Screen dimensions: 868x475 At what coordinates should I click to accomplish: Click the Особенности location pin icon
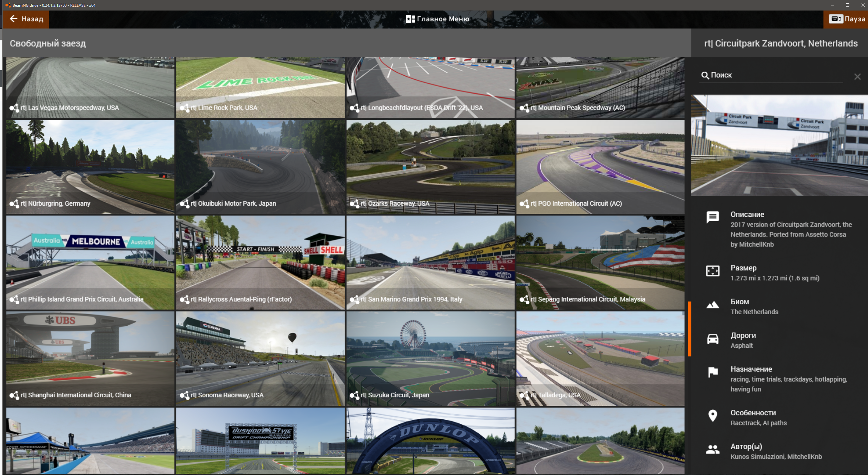[x=713, y=416]
